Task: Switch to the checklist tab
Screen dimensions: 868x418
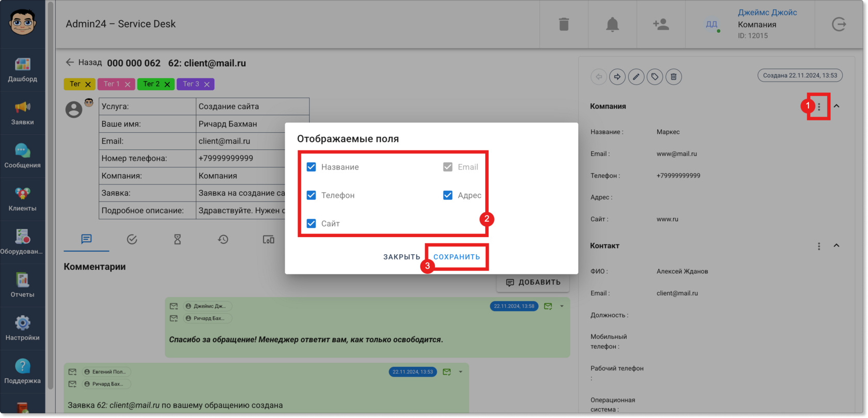Action: click(132, 239)
